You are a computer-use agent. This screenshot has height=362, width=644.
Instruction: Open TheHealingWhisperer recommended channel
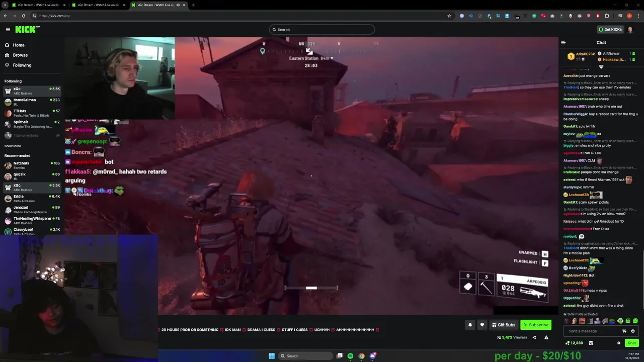32,220
